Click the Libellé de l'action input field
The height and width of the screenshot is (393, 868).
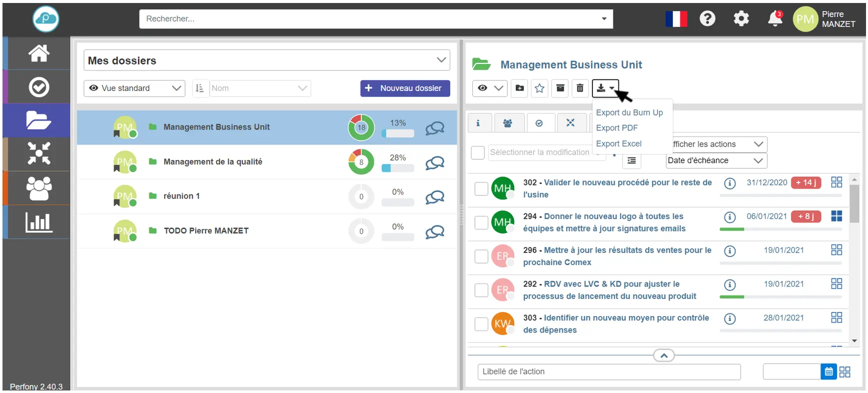click(x=608, y=372)
